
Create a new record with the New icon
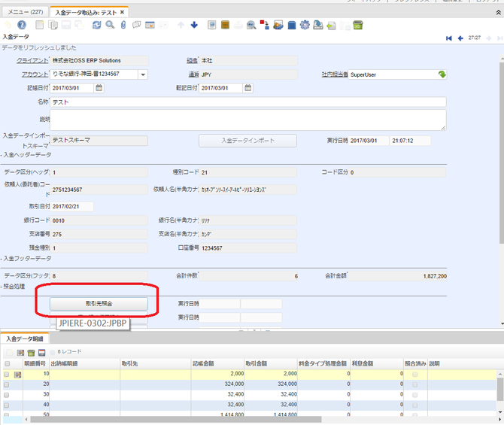tap(40, 25)
